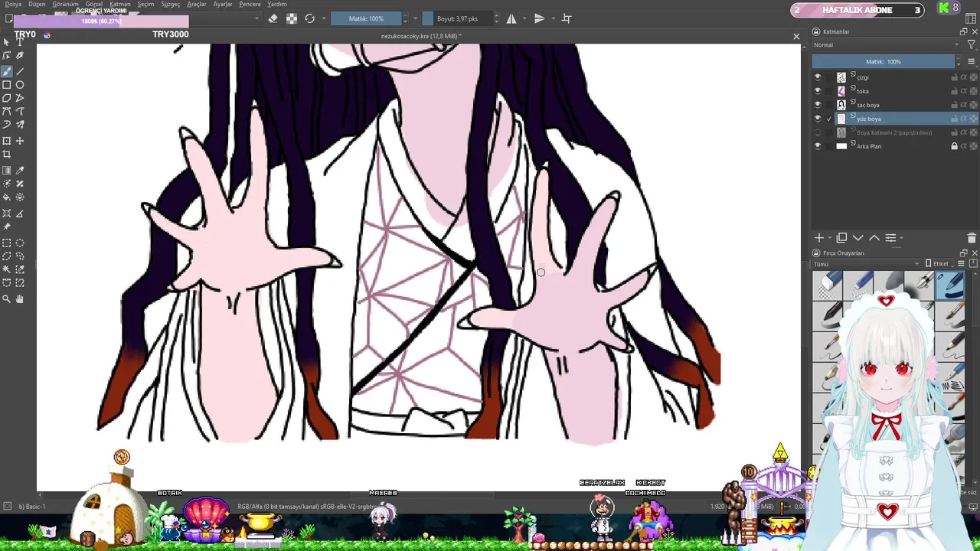Select the Freehand Path tool
Image resolution: width=980 pixels, height=551 pixels.
point(20,111)
